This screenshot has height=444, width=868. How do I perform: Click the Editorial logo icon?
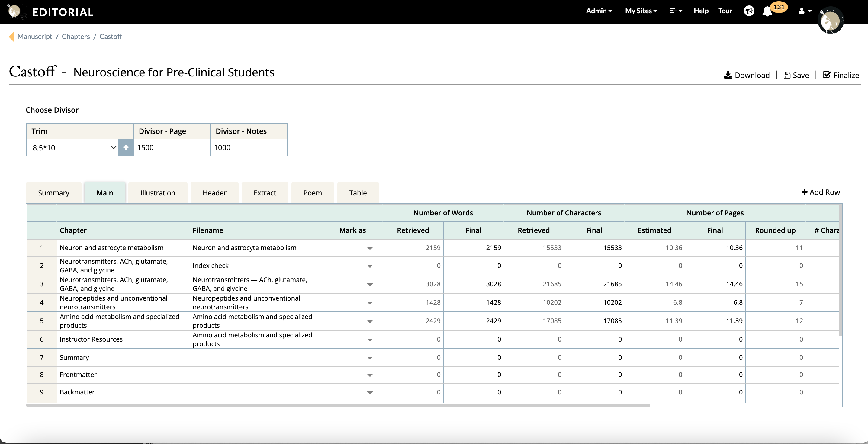coord(14,12)
